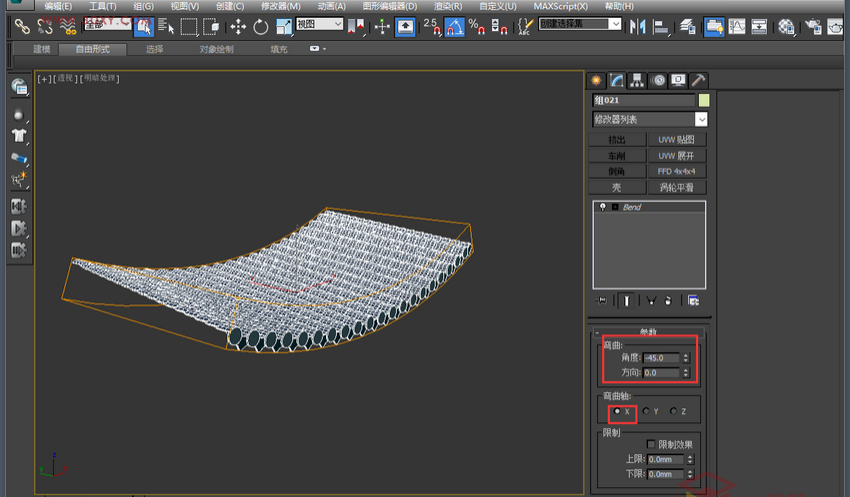The width and height of the screenshot is (850, 497).
Task: Enable the 限制效果 checkbox
Action: click(652, 444)
